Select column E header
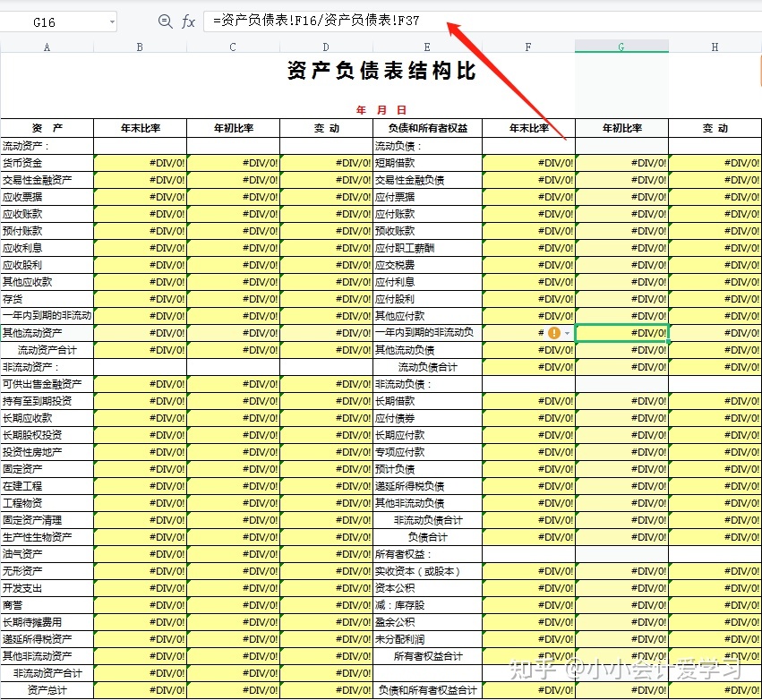The width and height of the screenshot is (762, 700). point(427,47)
